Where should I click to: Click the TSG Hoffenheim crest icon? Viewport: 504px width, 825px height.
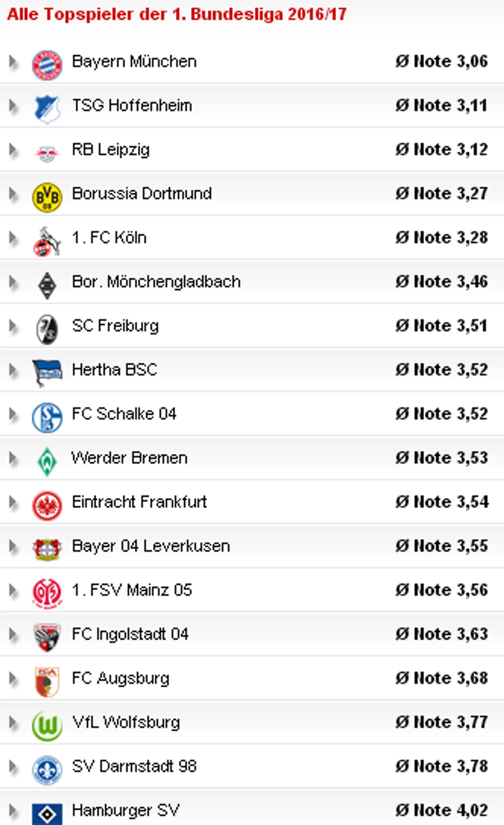[47, 109]
